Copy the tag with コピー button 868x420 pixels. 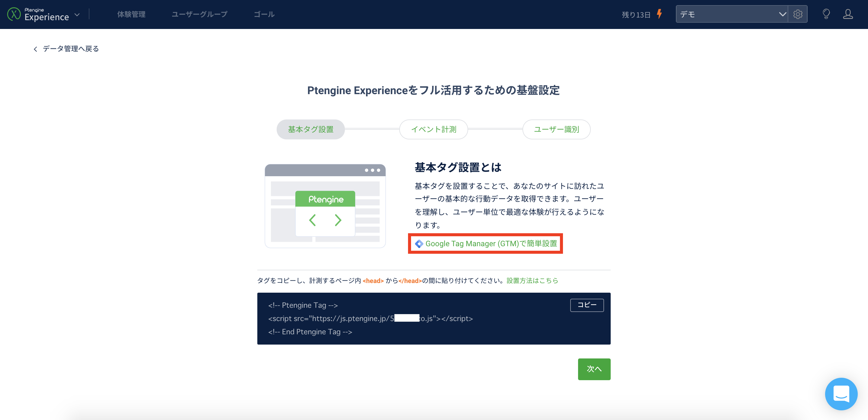(x=587, y=305)
